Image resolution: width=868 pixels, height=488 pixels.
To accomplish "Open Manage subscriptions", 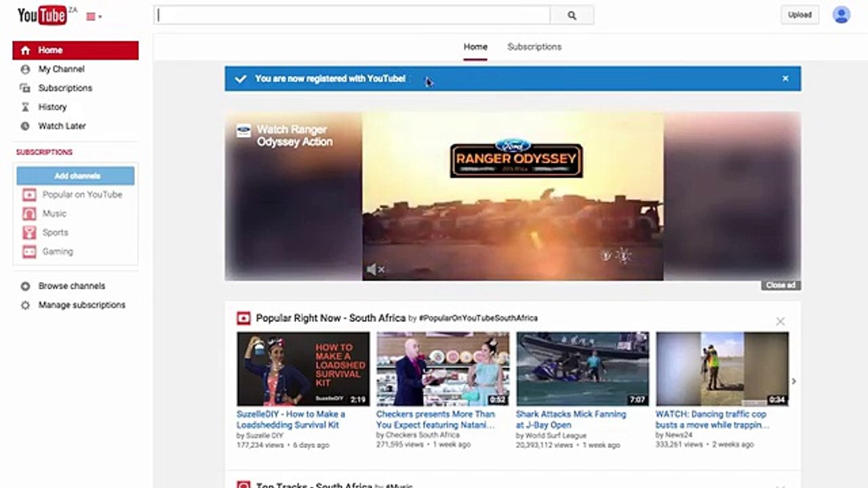I will [x=81, y=305].
